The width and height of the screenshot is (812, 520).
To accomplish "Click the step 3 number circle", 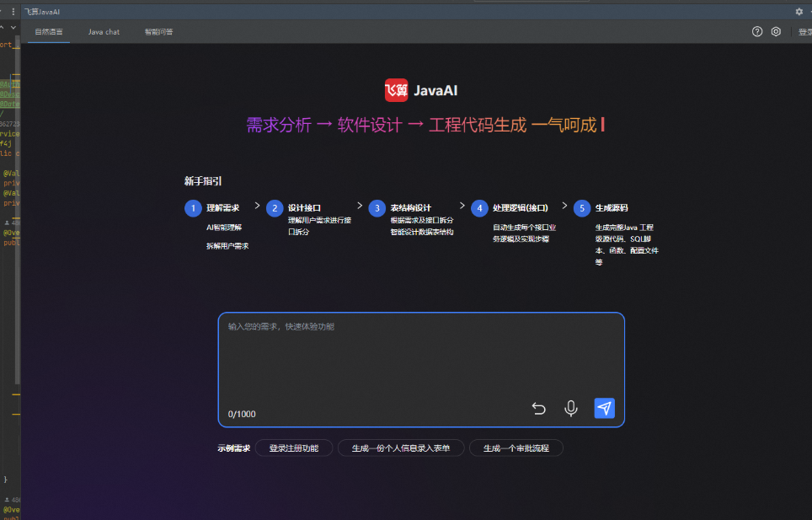I will (377, 208).
